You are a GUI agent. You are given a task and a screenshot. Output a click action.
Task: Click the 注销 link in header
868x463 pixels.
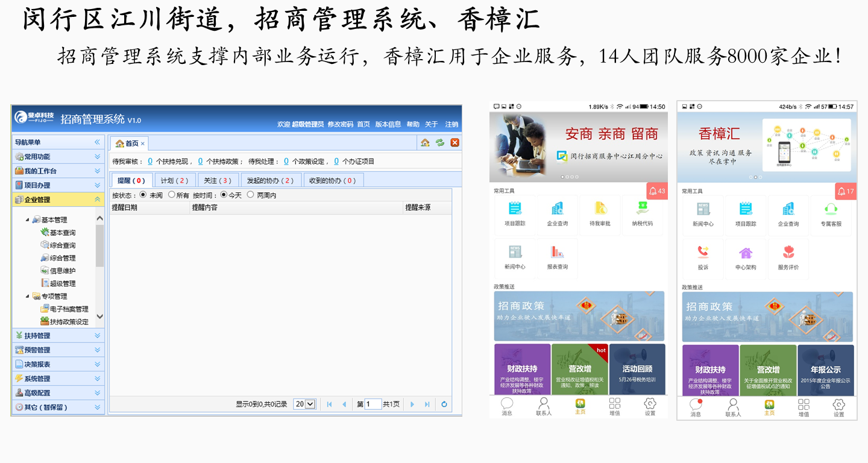[x=451, y=125]
